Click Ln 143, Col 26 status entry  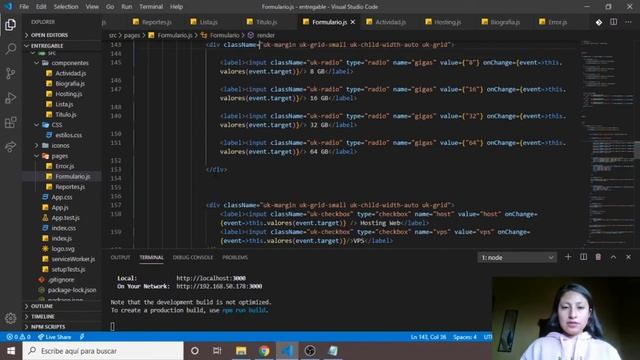click(429, 337)
